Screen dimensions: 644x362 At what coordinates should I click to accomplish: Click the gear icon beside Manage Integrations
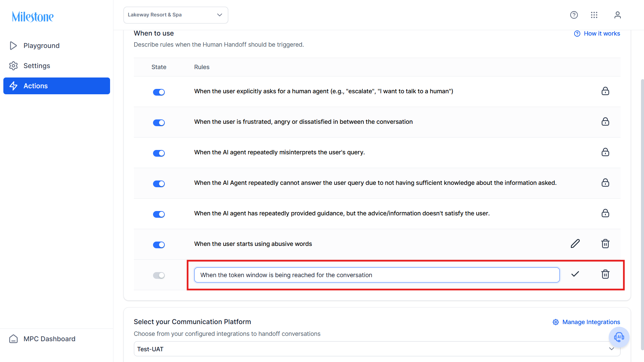pos(556,322)
